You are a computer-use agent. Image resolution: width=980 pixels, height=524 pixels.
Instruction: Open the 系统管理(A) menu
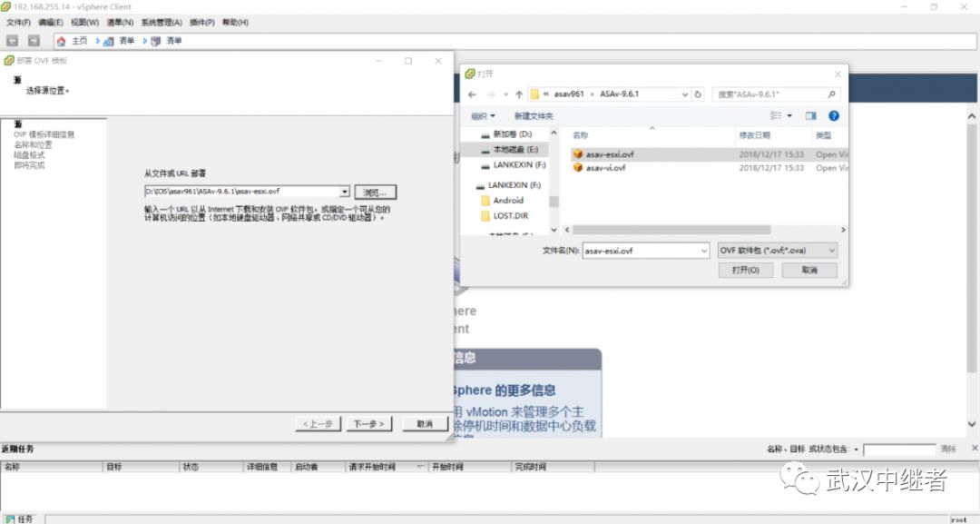pyautogui.click(x=162, y=23)
